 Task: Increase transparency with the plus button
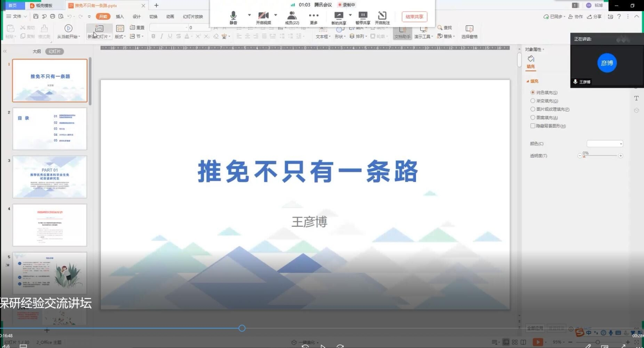point(620,156)
